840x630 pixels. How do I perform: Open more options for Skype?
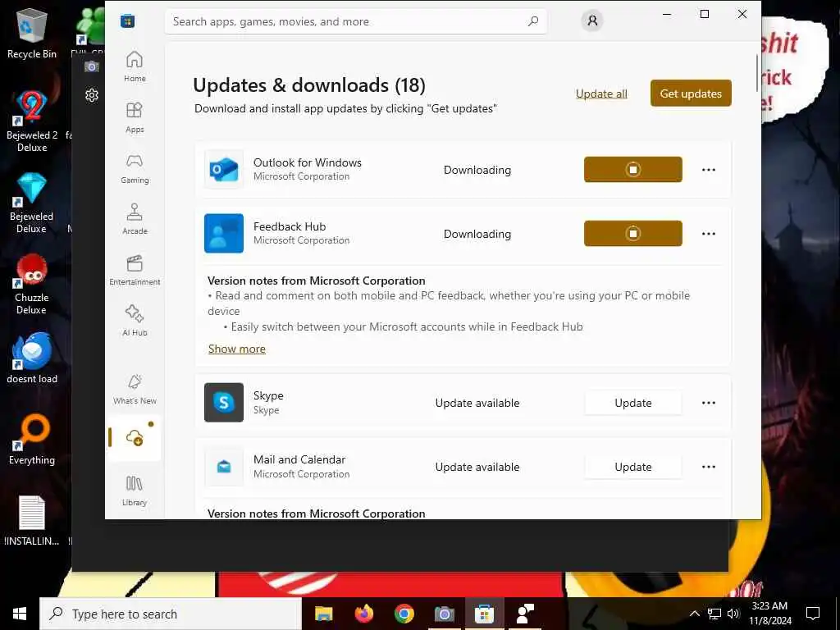pyautogui.click(x=709, y=403)
